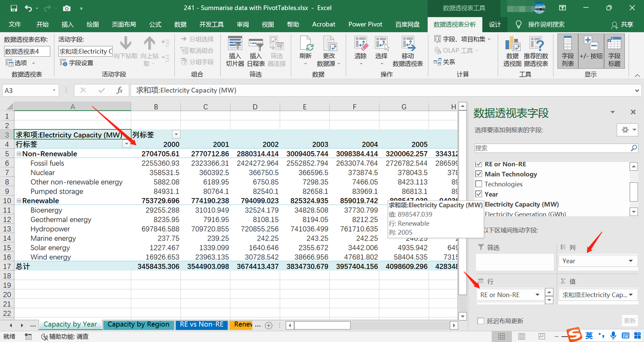This screenshot has height=342, width=644.
Task: Open the 行标签 filter dropdown
Action: (x=126, y=144)
